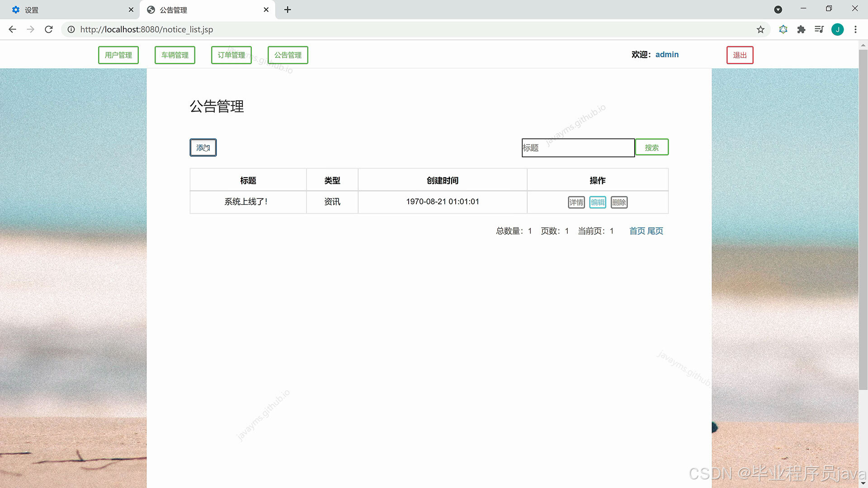Open 公告管理 navigation menu

[x=288, y=55]
